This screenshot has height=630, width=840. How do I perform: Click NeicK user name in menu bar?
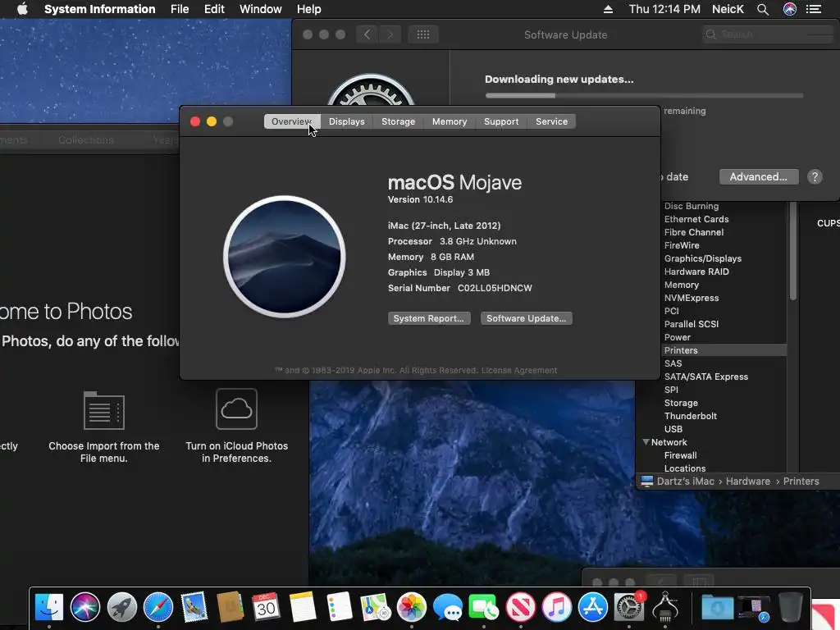click(x=728, y=9)
